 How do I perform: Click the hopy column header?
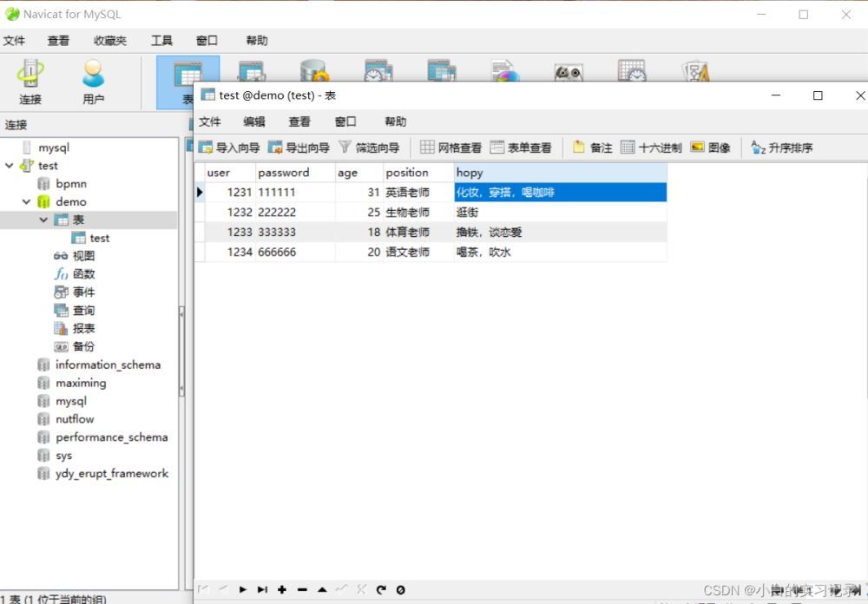click(x=559, y=173)
